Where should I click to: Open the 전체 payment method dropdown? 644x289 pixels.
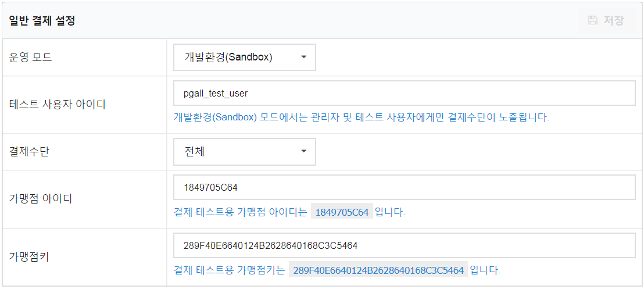244,152
